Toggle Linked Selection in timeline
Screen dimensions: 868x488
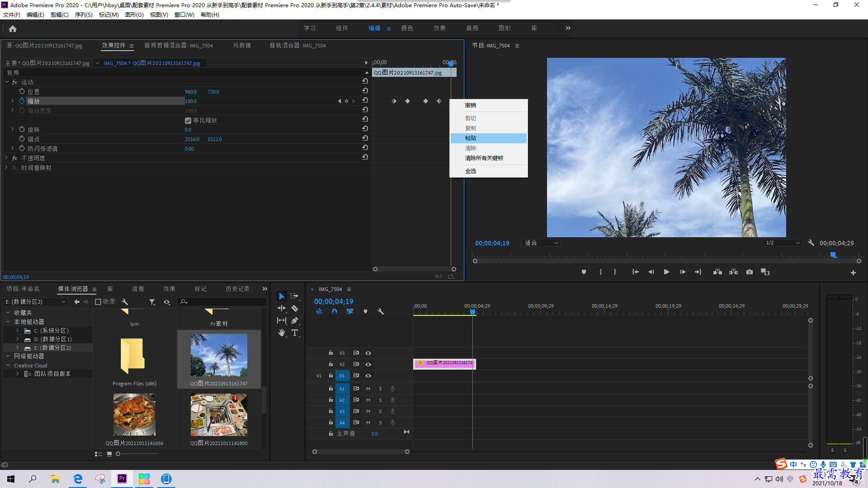click(350, 311)
